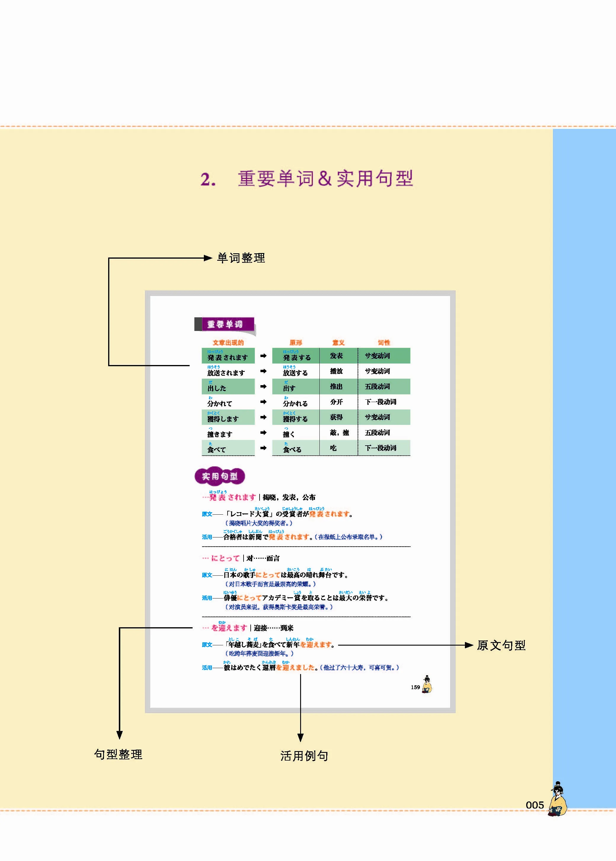Click the 重要单词 purple banner

tap(224, 324)
